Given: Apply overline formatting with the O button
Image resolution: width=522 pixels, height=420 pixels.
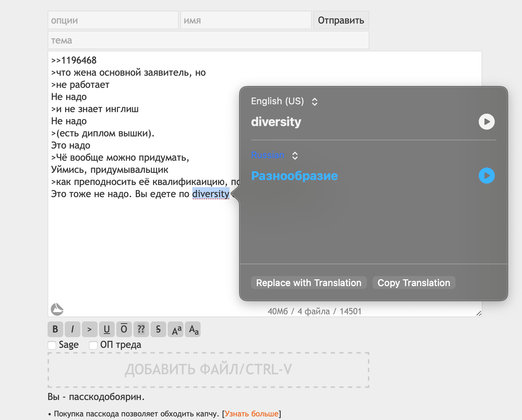Looking at the screenshot, I should point(124,329).
